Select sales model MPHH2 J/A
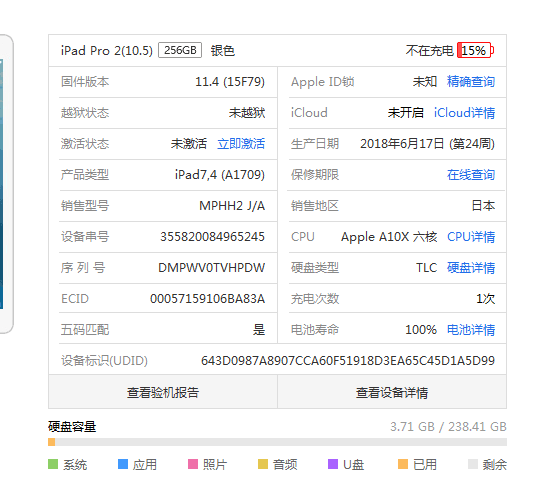 [232, 206]
